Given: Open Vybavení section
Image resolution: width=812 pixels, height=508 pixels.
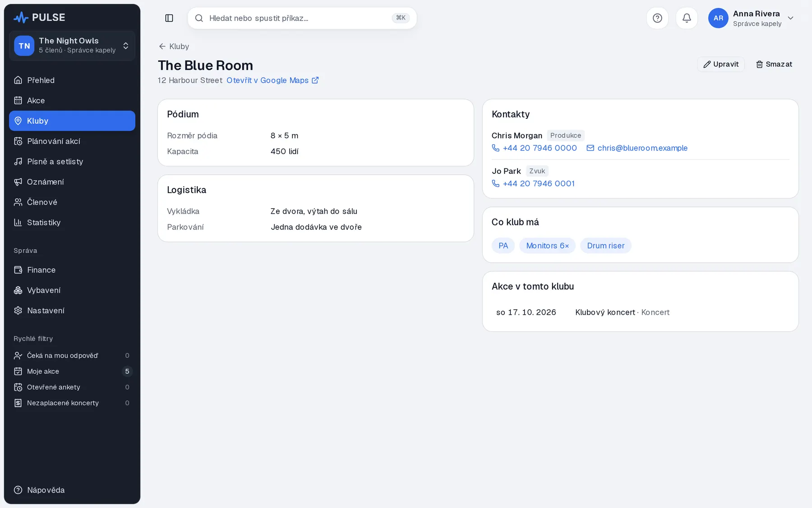Looking at the screenshot, I should [x=72, y=290].
